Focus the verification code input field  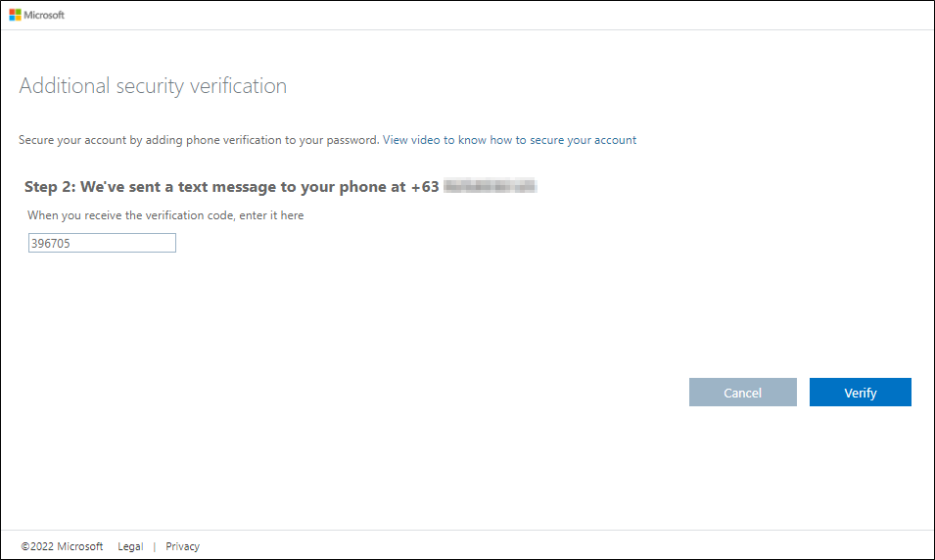102,243
